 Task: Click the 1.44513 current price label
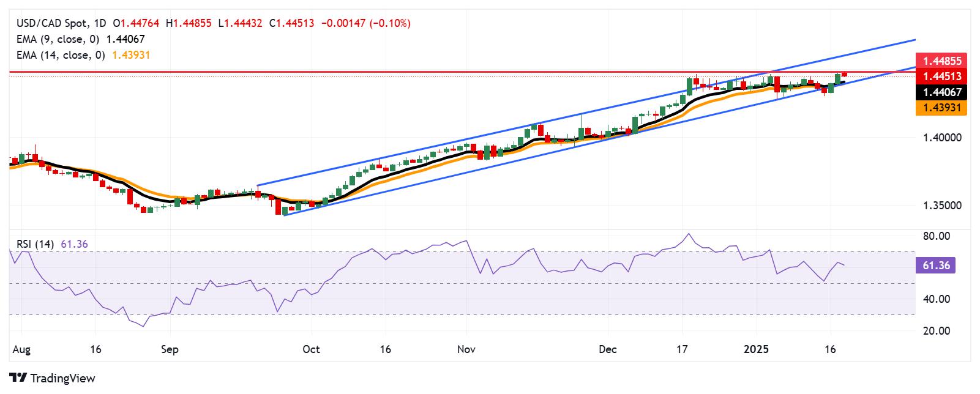(943, 76)
